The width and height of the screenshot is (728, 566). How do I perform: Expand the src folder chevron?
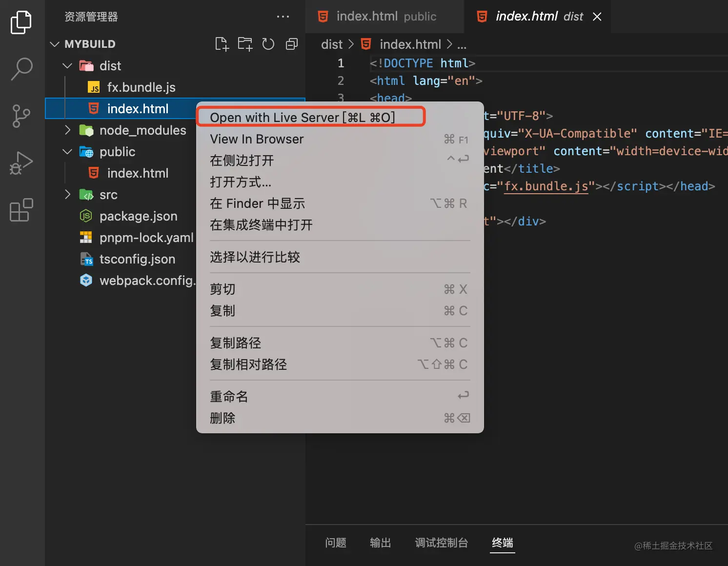coord(67,195)
